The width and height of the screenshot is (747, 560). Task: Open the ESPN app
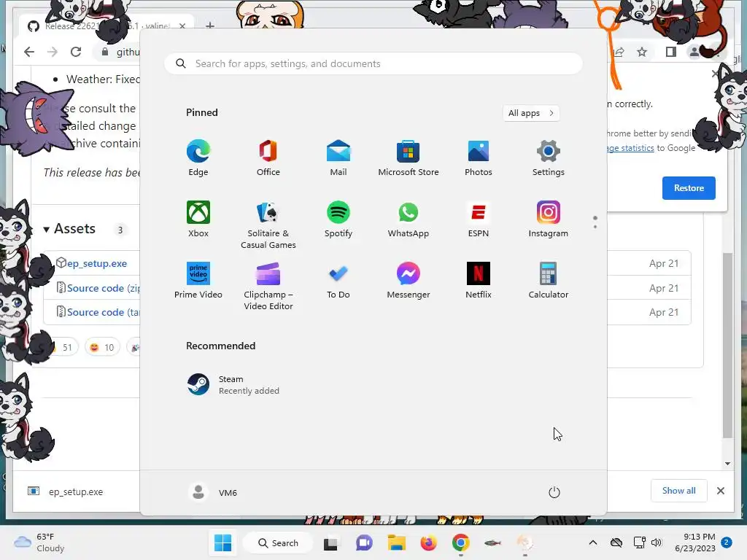click(479, 219)
